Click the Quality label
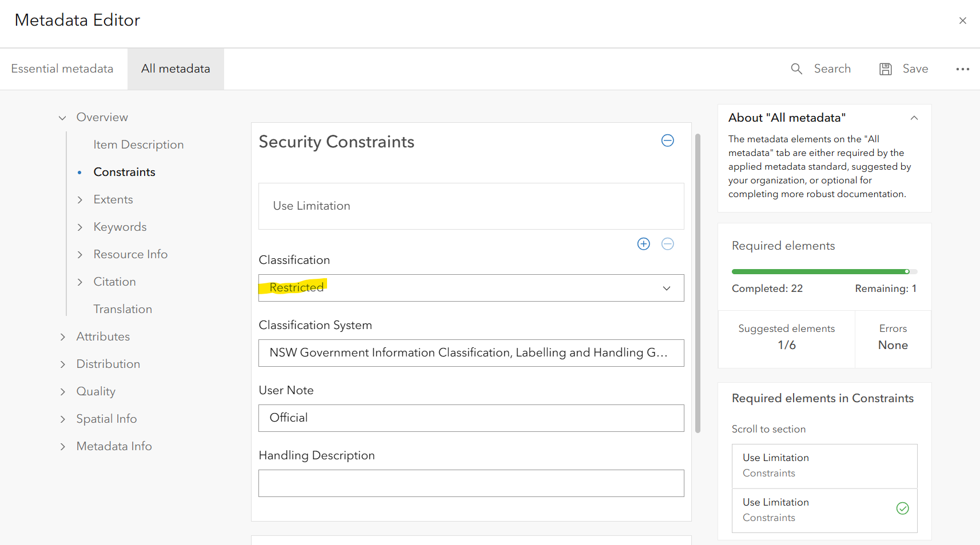980x545 pixels. 96,391
